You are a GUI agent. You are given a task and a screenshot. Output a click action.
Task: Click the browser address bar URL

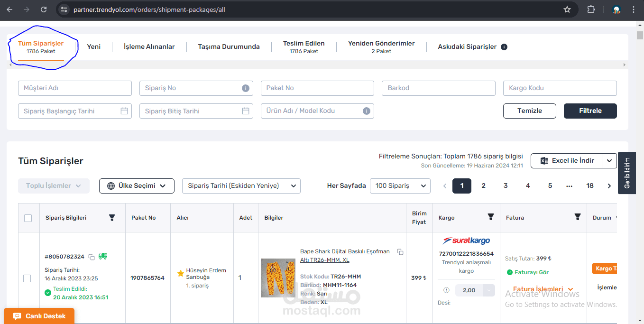[149, 9]
